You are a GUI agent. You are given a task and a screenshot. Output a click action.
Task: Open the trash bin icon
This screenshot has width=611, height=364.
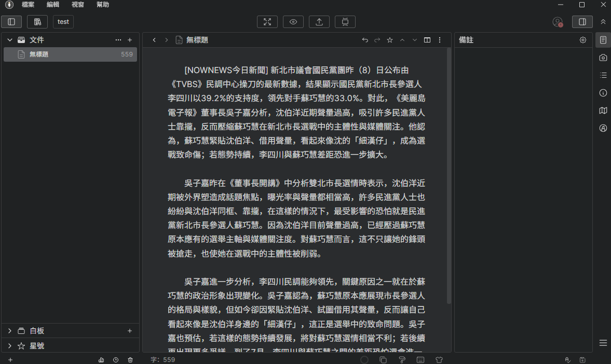tap(130, 360)
